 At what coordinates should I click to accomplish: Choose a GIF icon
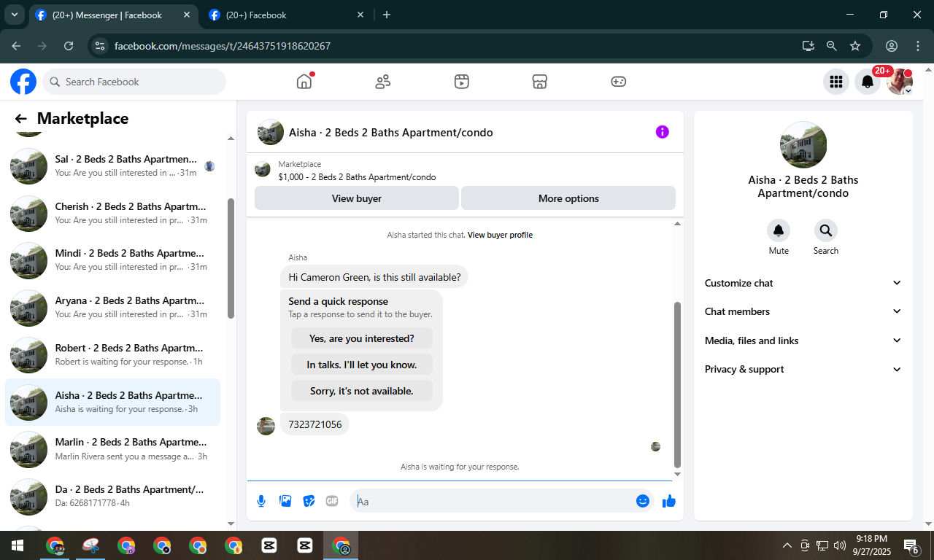click(332, 501)
